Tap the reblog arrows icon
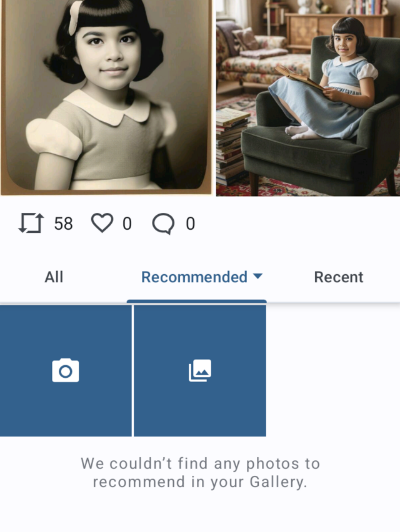400x532 pixels. [x=31, y=224]
